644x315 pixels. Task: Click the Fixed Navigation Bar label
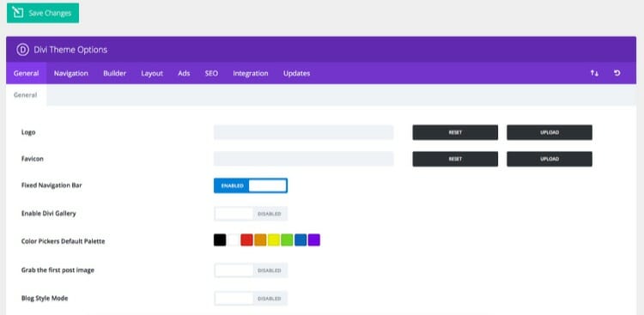coord(52,185)
